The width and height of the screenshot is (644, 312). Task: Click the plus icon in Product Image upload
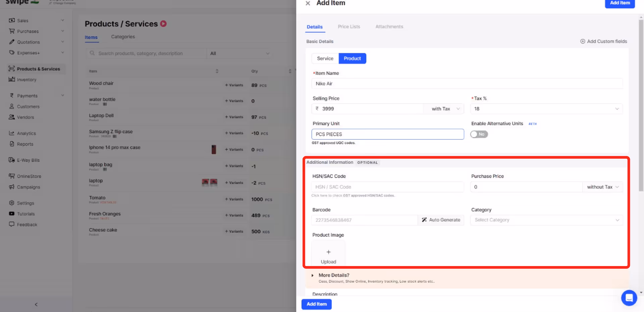click(x=328, y=252)
